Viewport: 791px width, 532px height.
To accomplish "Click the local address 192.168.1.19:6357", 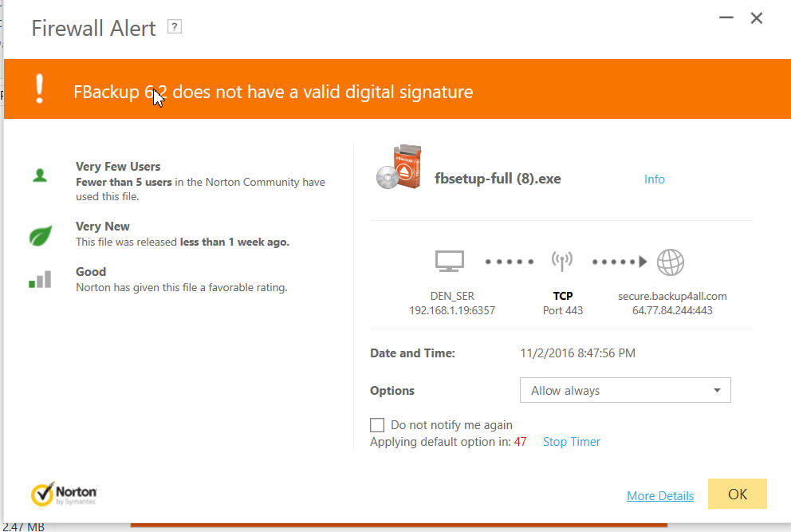I will point(452,310).
